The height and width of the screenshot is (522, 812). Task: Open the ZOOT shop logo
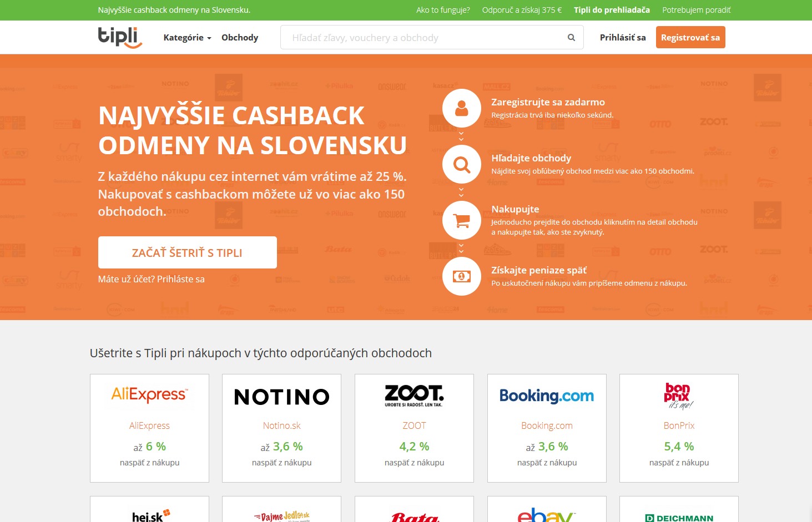pos(415,396)
